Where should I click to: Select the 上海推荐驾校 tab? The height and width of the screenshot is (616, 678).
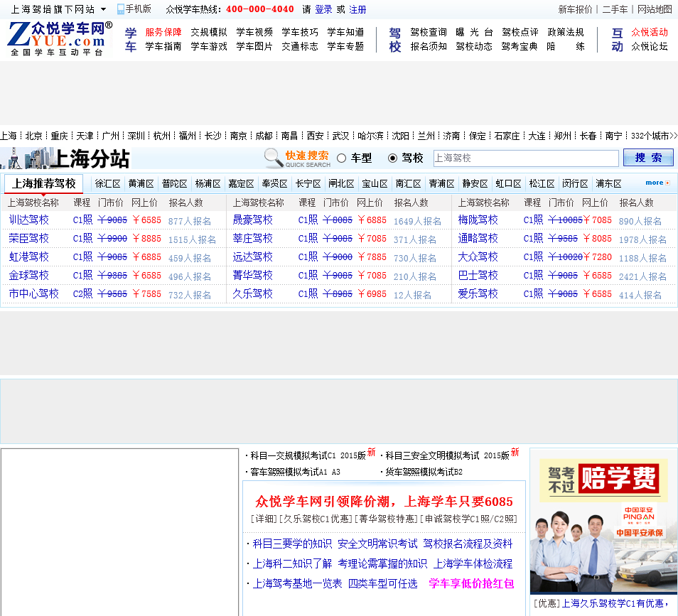click(x=43, y=184)
